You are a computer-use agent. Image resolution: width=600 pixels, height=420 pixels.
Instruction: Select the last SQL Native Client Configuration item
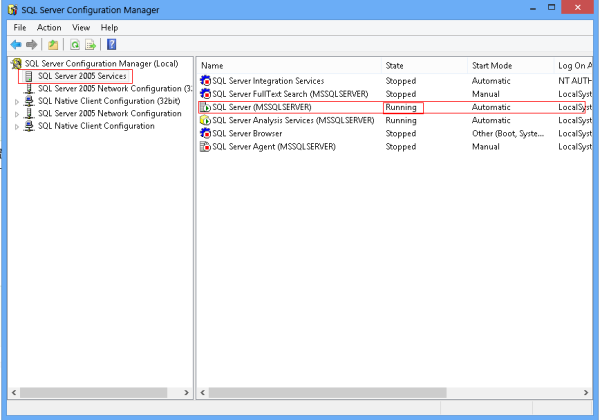pyautogui.click(x=96, y=126)
